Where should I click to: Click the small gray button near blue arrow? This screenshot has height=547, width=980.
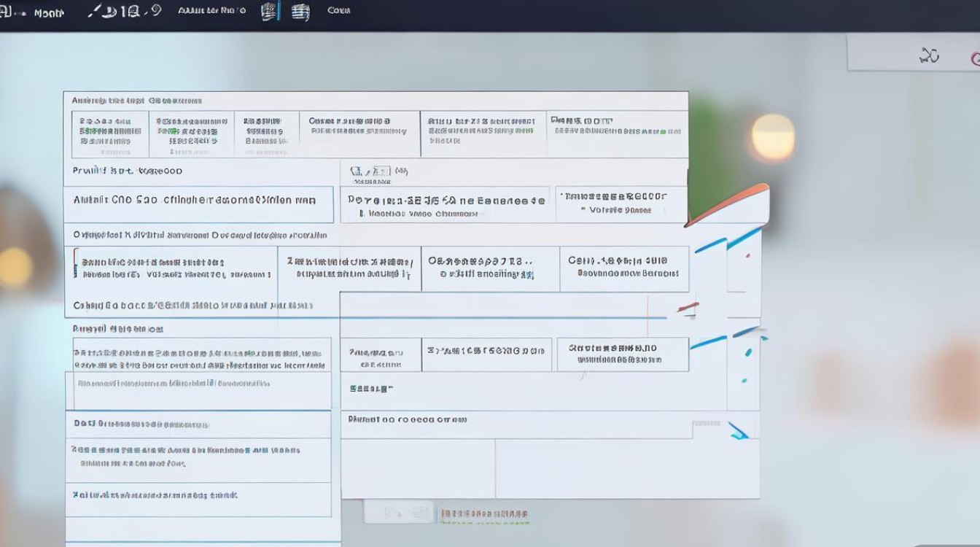707,423
